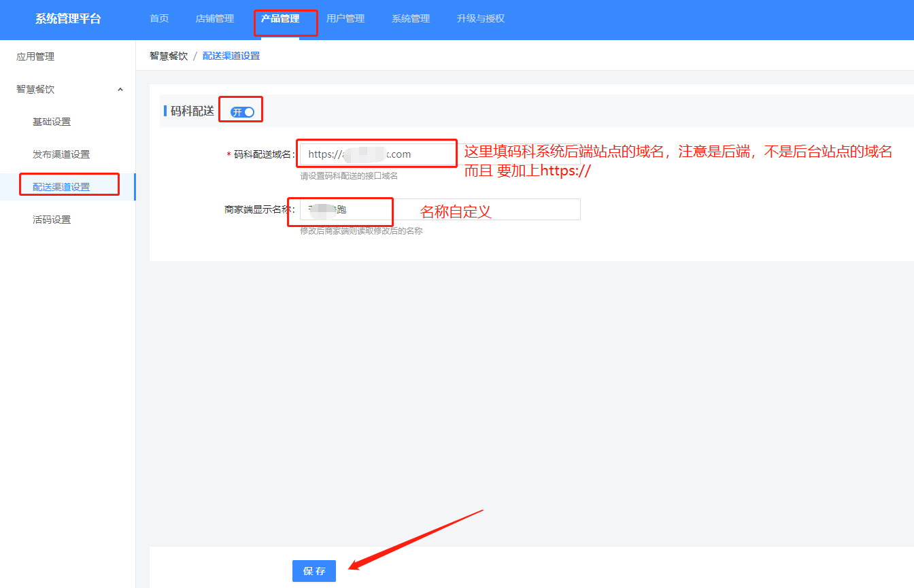Click the 配送渠道设置 breadcrumb item

point(231,56)
